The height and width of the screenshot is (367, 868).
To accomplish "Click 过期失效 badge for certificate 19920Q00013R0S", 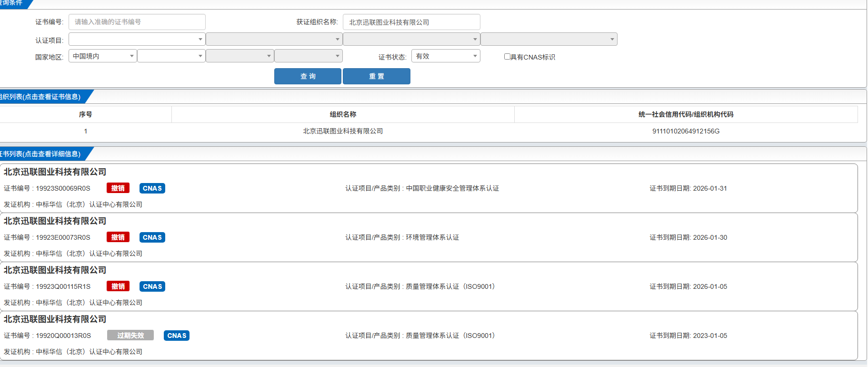I will pyautogui.click(x=130, y=336).
